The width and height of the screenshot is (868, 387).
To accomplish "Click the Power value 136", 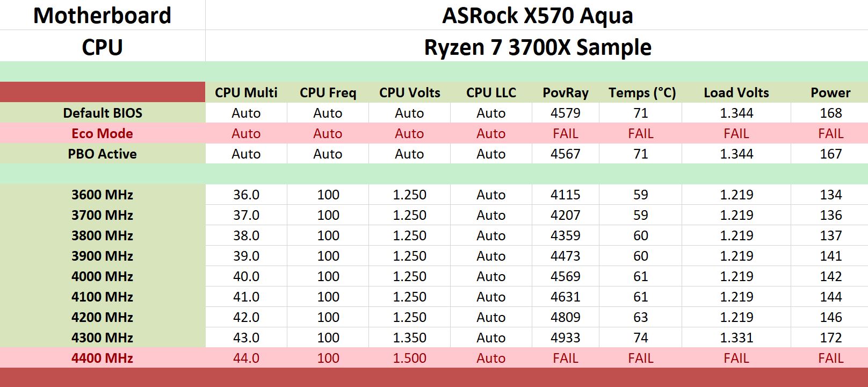I will coord(831,215).
